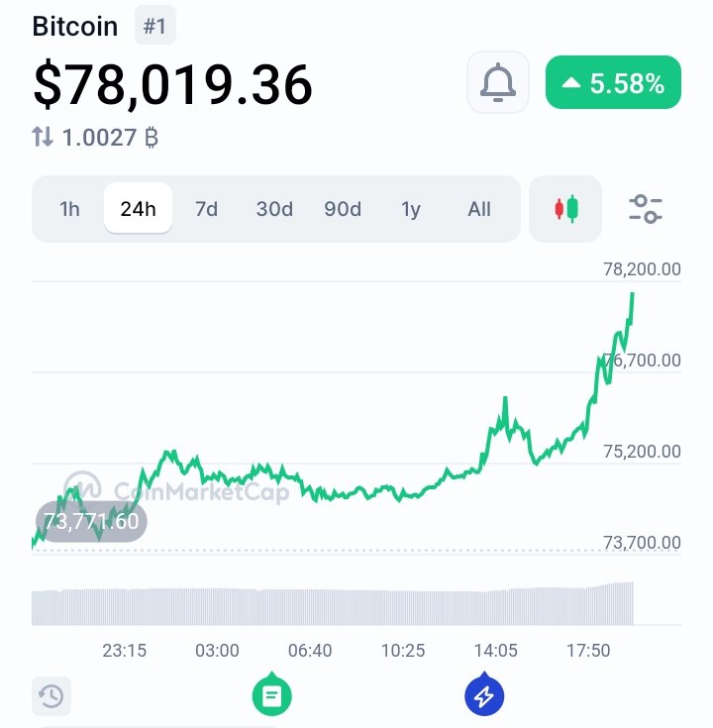
Task: Tap the 73,771.60 opening price label
Action: coord(91,521)
